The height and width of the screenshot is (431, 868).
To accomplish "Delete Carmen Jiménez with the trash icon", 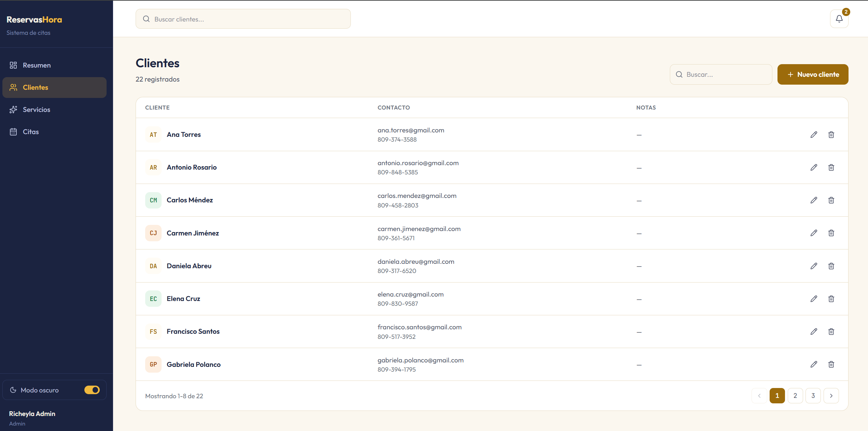I will [x=831, y=233].
